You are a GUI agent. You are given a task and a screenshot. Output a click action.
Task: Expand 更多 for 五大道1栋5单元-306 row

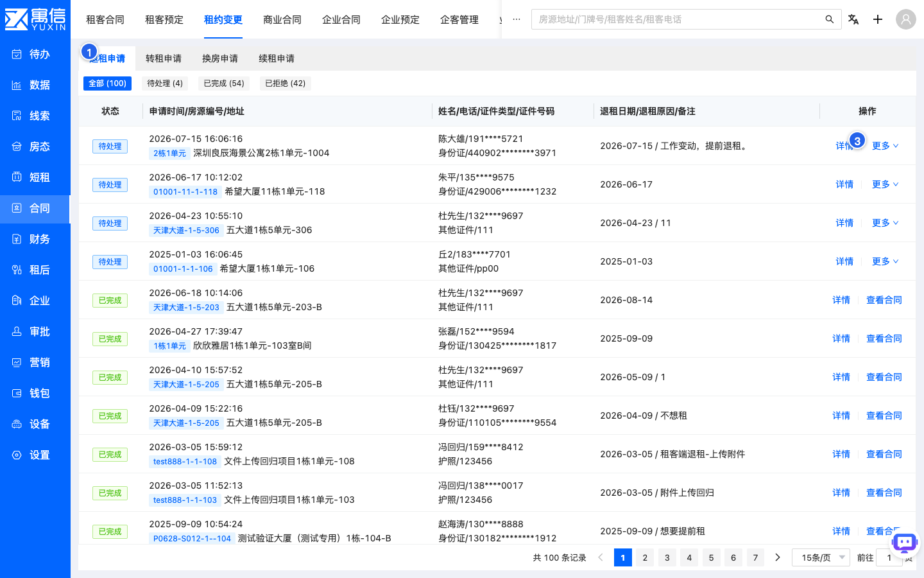[x=886, y=223]
